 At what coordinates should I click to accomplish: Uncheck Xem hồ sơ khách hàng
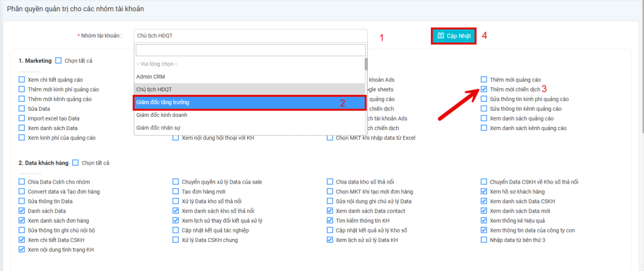(484, 191)
